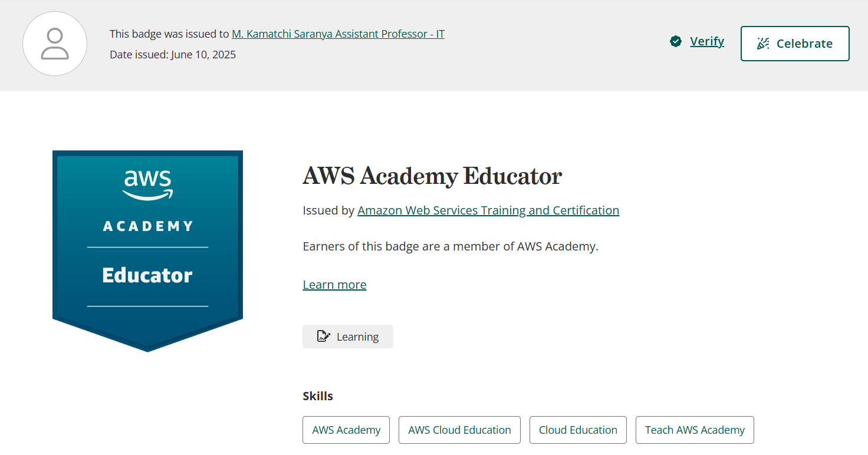868x455 pixels.
Task: Click the recipient's profile avatar icon
Action: click(x=55, y=44)
